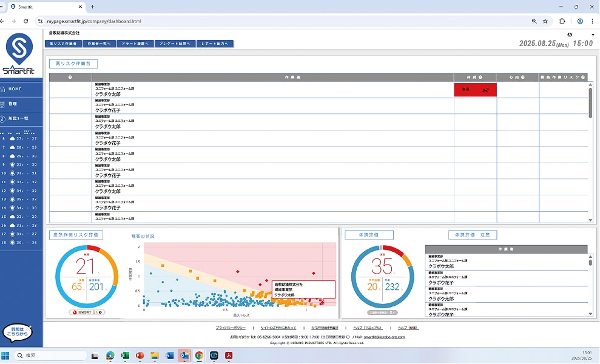Viewport: 600px width, 364px height.
Task: Click the 質問はこちらから chat bubble
Action: click(17, 332)
